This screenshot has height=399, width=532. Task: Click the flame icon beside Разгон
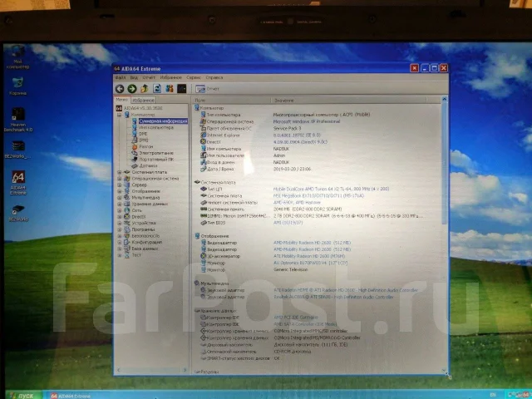coord(135,146)
